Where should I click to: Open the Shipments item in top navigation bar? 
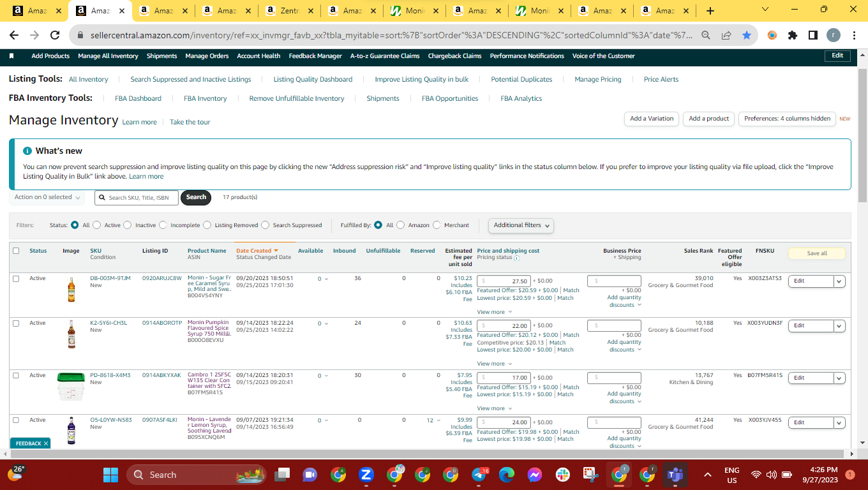[x=162, y=56]
